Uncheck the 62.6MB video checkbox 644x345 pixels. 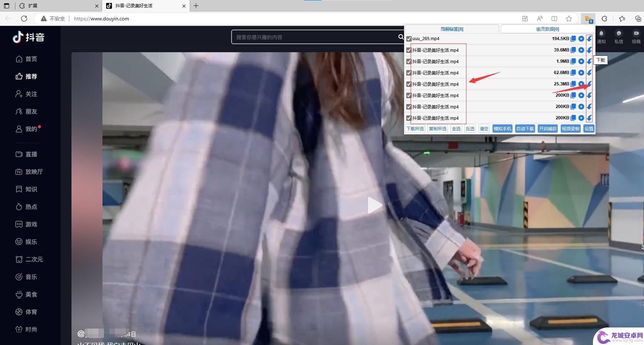click(x=409, y=73)
